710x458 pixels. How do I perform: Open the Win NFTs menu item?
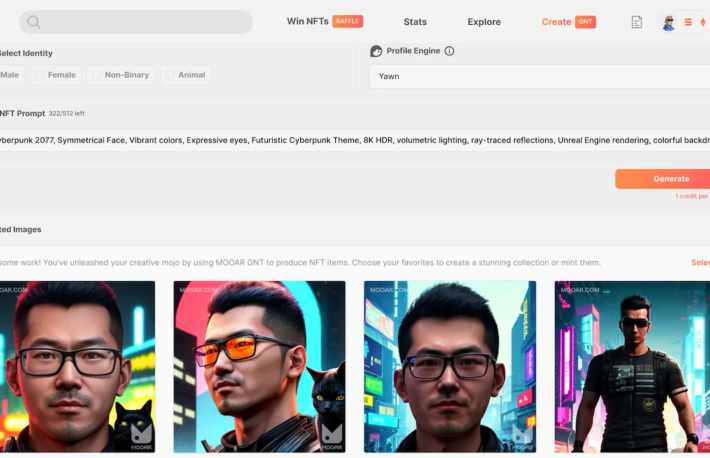pos(307,21)
